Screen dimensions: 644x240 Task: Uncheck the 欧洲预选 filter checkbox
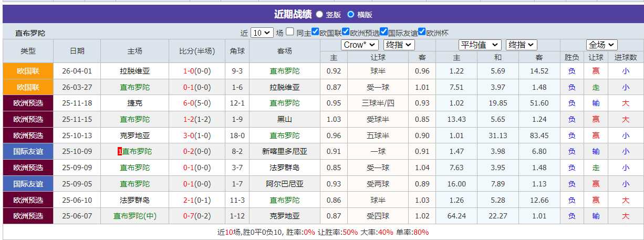pyautogui.click(x=346, y=32)
